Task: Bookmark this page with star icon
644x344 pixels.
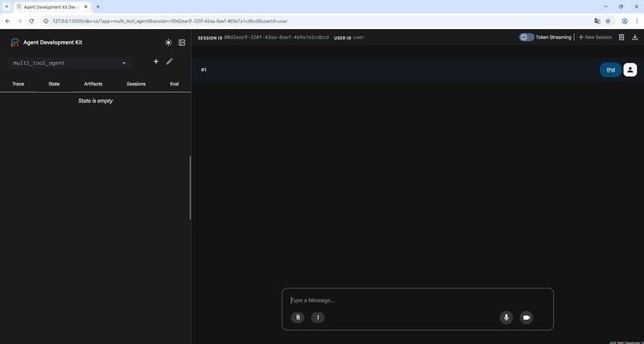Action: point(608,21)
